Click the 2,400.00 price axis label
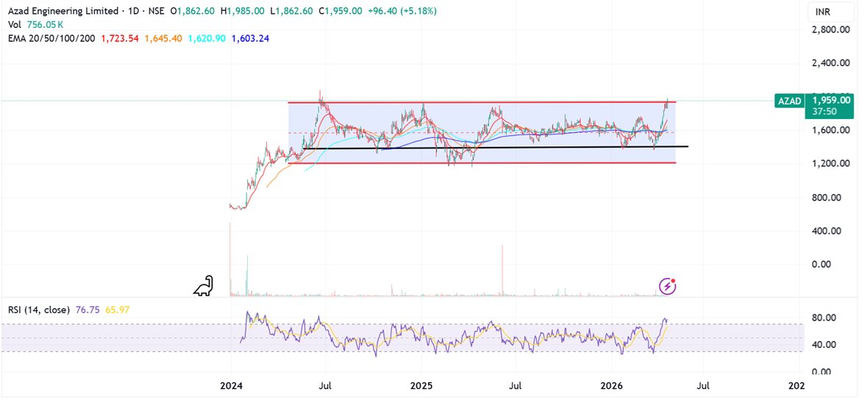Screen dimensions: 868x405 coord(831,63)
